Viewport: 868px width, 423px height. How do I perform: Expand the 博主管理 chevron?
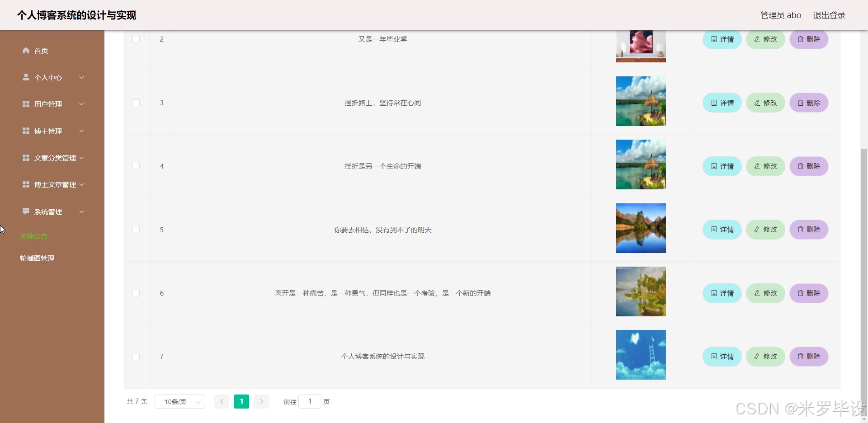81,131
